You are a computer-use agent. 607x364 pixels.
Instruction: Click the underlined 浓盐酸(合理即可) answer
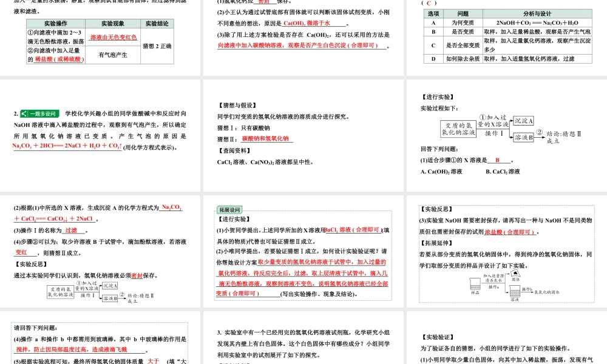tap(510, 231)
